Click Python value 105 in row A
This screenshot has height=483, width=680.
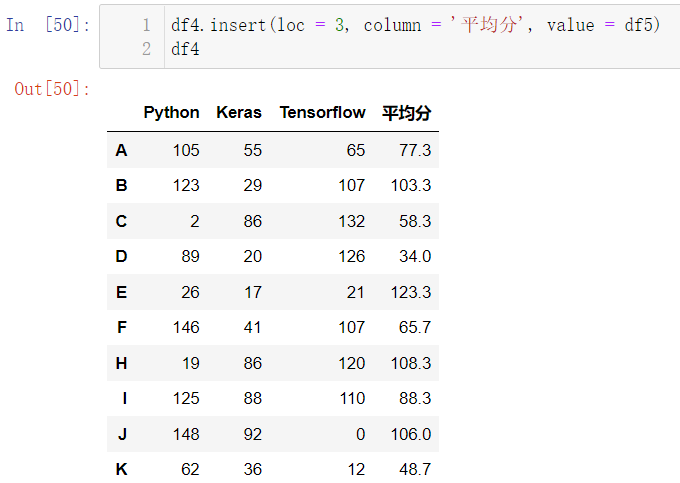click(186, 150)
